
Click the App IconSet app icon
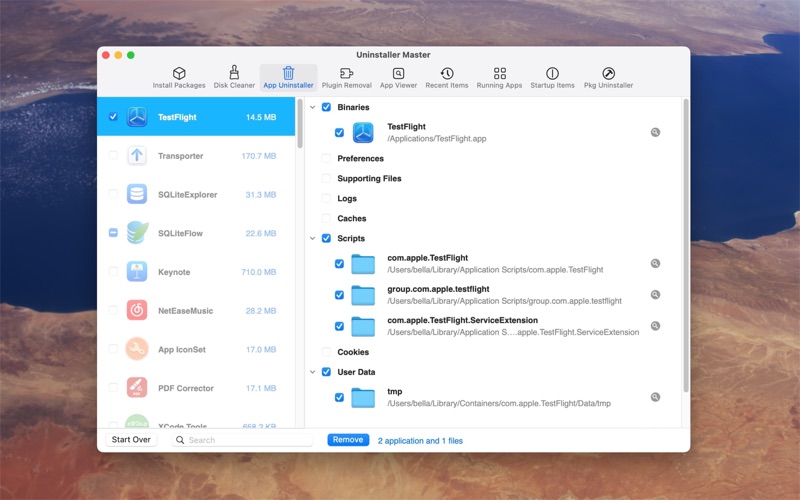137,349
